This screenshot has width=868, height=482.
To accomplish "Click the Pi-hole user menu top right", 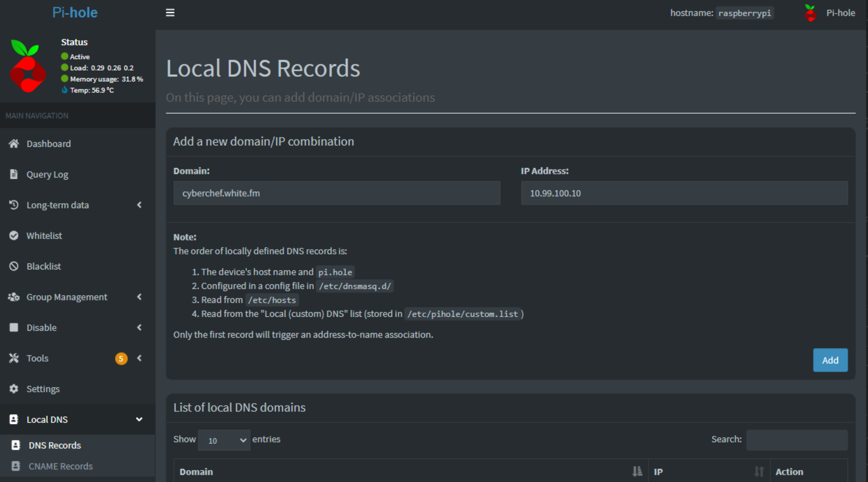I will tap(830, 13).
